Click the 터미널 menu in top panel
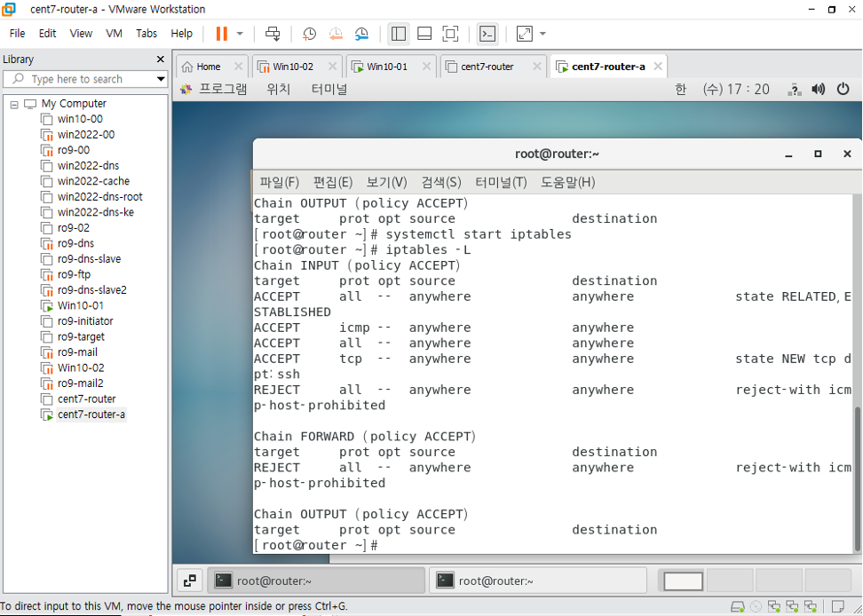 [329, 89]
